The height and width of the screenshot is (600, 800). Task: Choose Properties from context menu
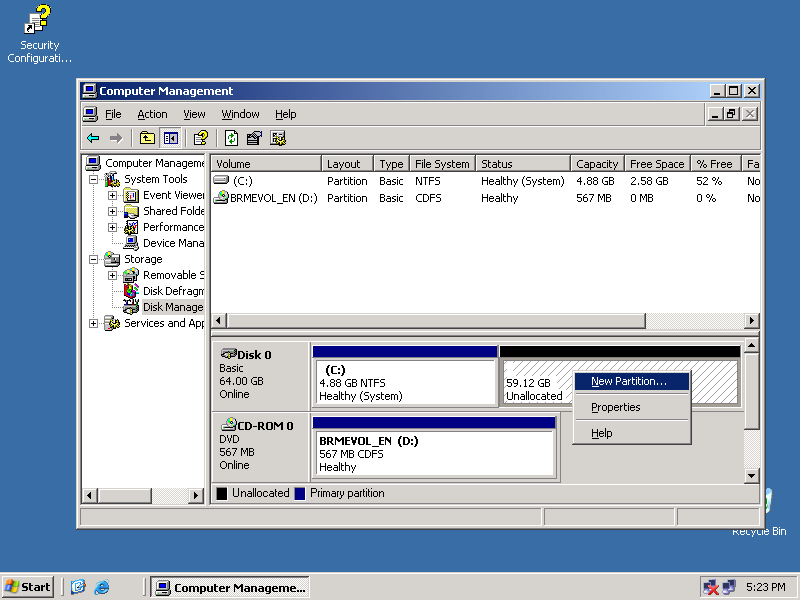[x=632, y=407]
